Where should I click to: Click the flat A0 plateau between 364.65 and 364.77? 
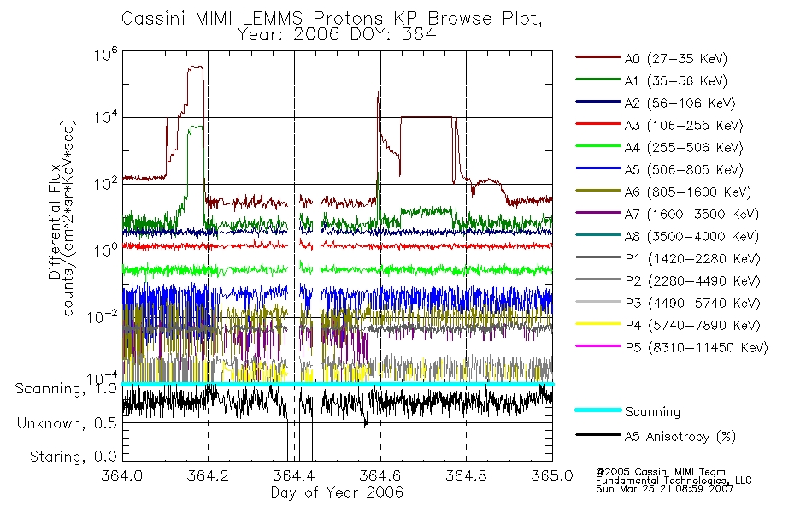(427, 117)
